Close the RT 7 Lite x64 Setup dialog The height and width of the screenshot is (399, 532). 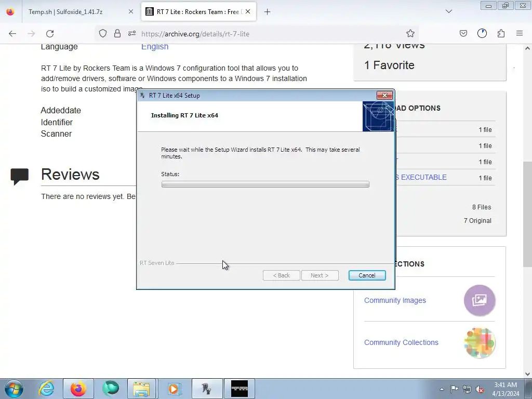[385, 96]
